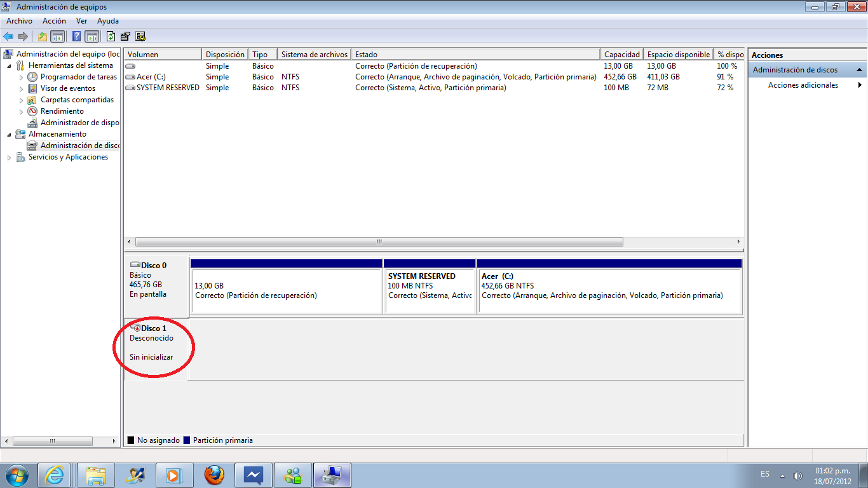This screenshot has height=488, width=868.
Task: Click the ES language indicator
Action: 765,474
